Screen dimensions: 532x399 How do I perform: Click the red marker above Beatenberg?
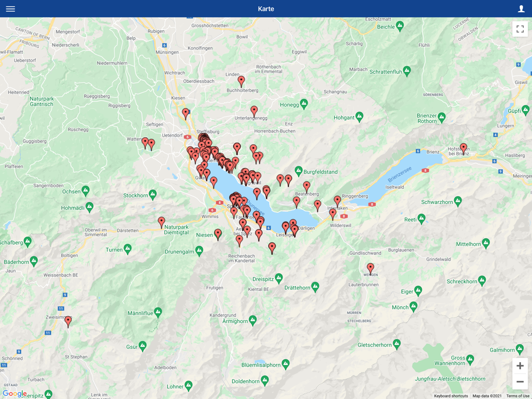click(x=307, y=187)
